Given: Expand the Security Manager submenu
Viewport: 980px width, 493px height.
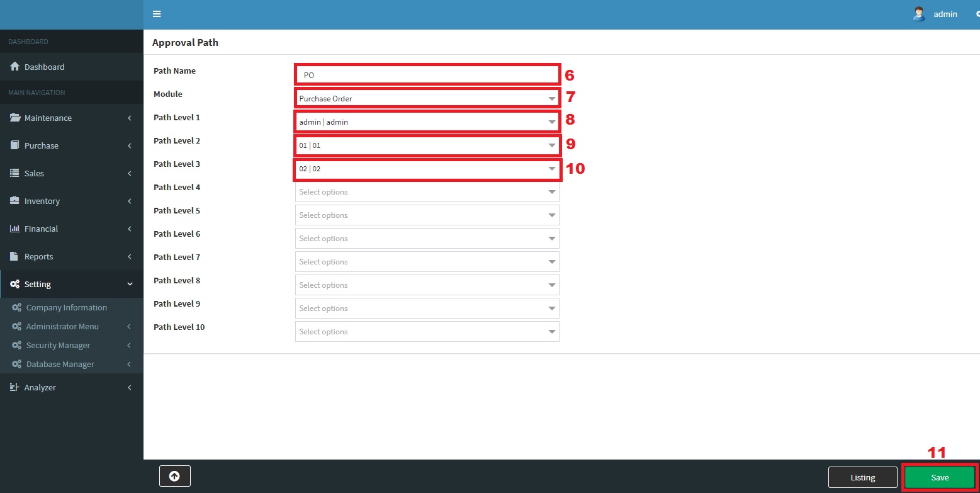Looking at the screenshot, I should tap(58, 345).
